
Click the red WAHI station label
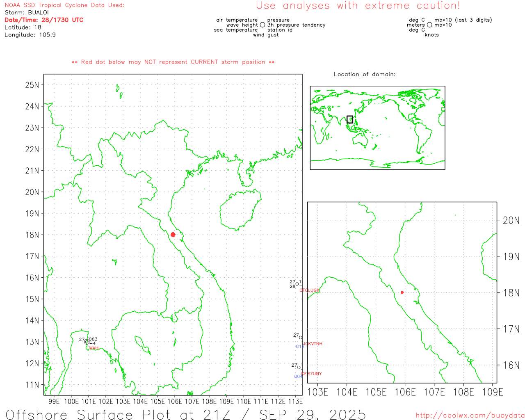[94, 348]
